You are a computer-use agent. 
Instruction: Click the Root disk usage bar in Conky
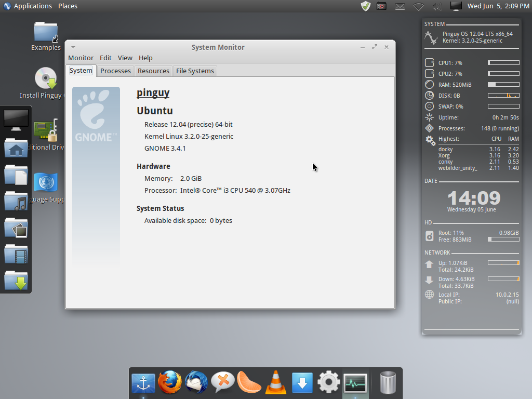click(x=503, y=239)
